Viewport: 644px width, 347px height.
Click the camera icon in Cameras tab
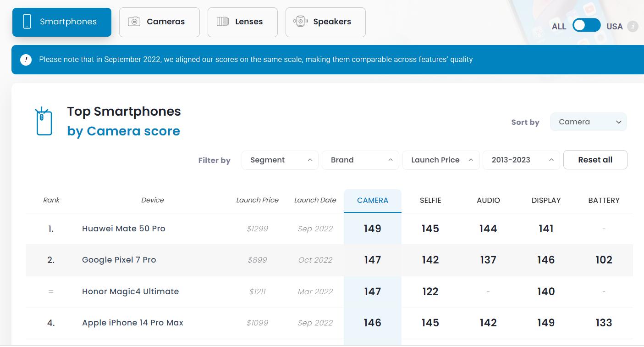pyautogui.click(x=134, y=22)
